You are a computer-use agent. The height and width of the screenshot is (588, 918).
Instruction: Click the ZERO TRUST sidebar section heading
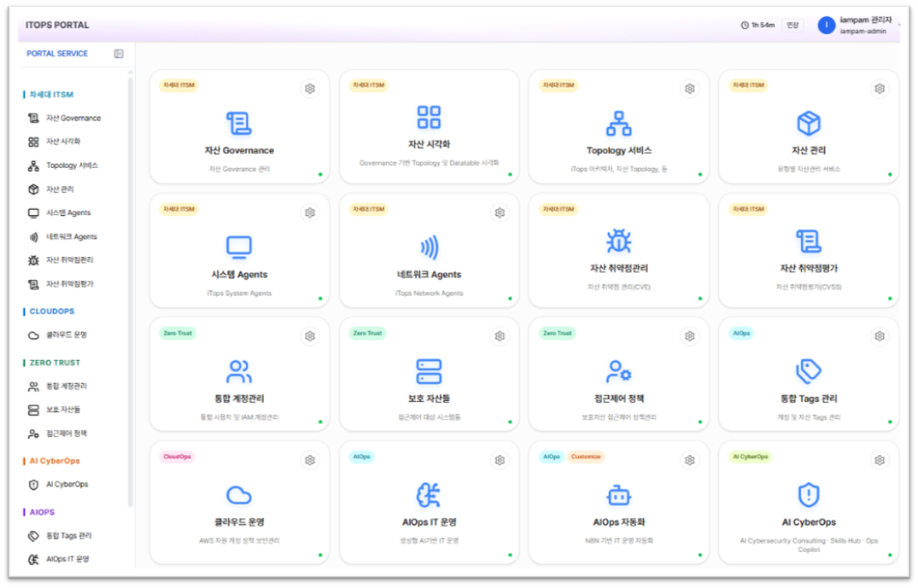(55, 364)
